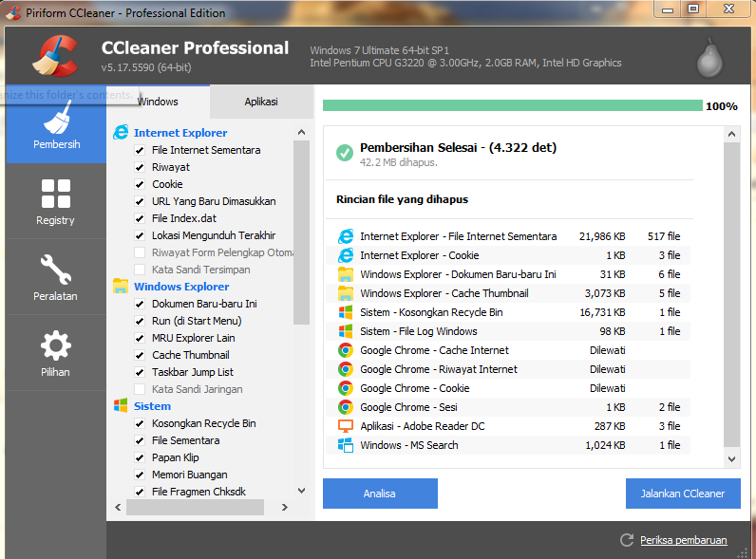Toggle Lokasi Mengunduh Terakhir checkbox

click(x=140, y=235)
